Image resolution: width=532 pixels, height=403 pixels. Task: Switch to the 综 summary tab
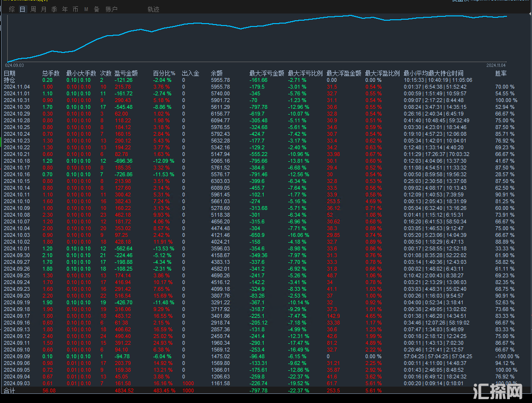pyautogui.click(x=12, y=9)
